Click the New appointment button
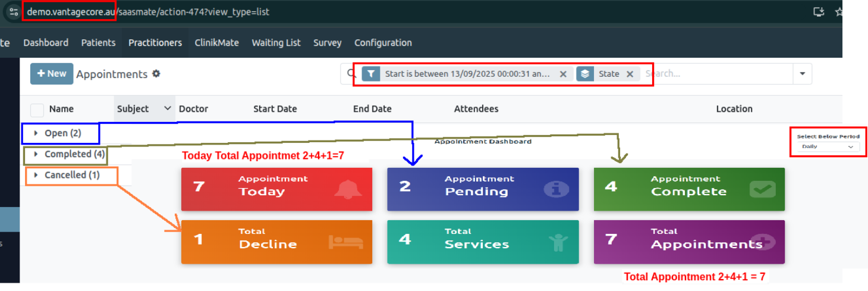Screen dimensions: 868x291 click(52, 74)
